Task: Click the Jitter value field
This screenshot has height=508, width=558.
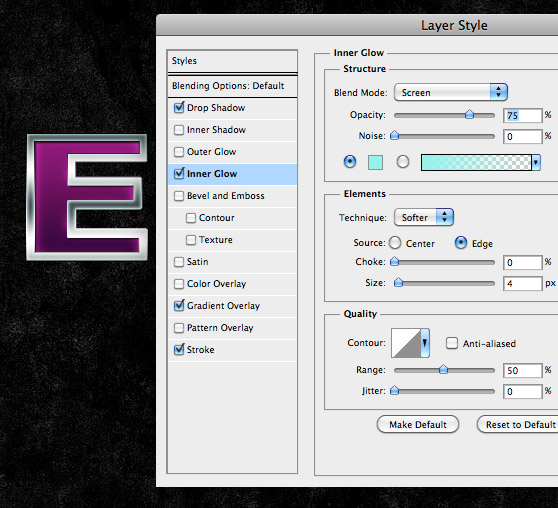Action: [x=523, y=392]
